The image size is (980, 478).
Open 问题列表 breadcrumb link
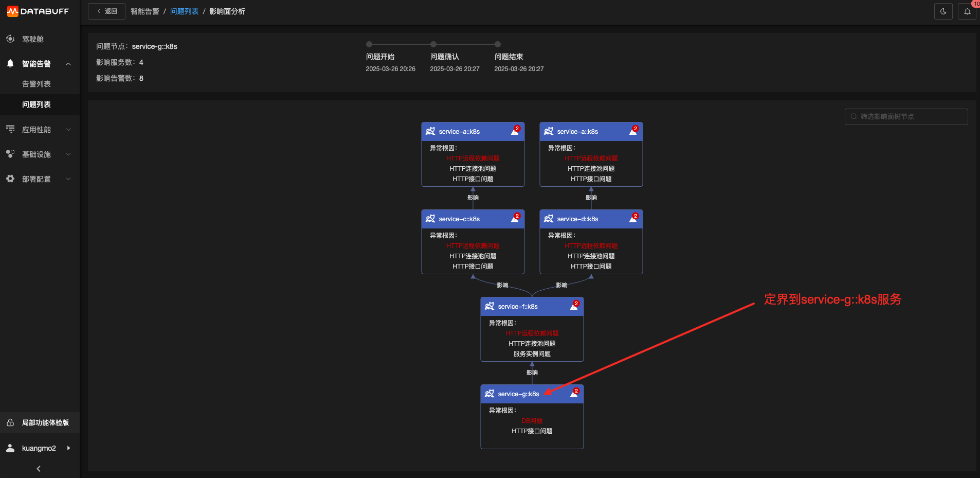coord(184,11)
